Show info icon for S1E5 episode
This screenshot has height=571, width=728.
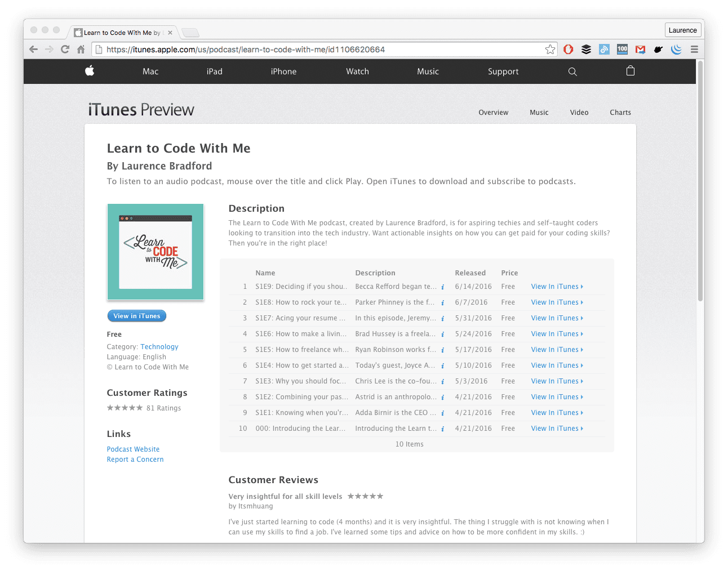[442, 350]
